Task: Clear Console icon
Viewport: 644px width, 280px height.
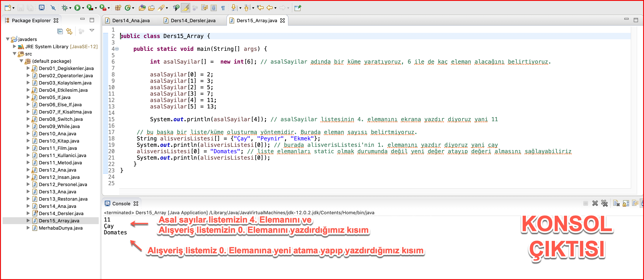Action: pyautogui.click(x=616, y=203)
